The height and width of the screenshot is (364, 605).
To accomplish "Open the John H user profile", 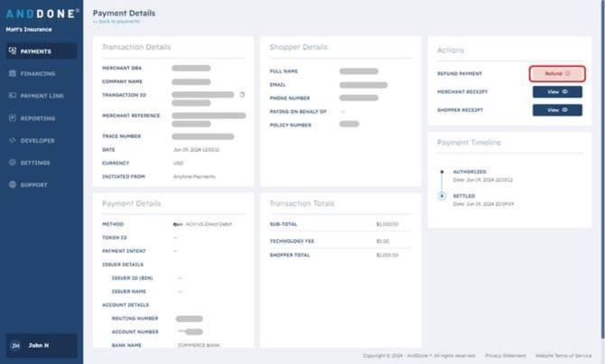I will pyautogui.click(x=41, y=345).
